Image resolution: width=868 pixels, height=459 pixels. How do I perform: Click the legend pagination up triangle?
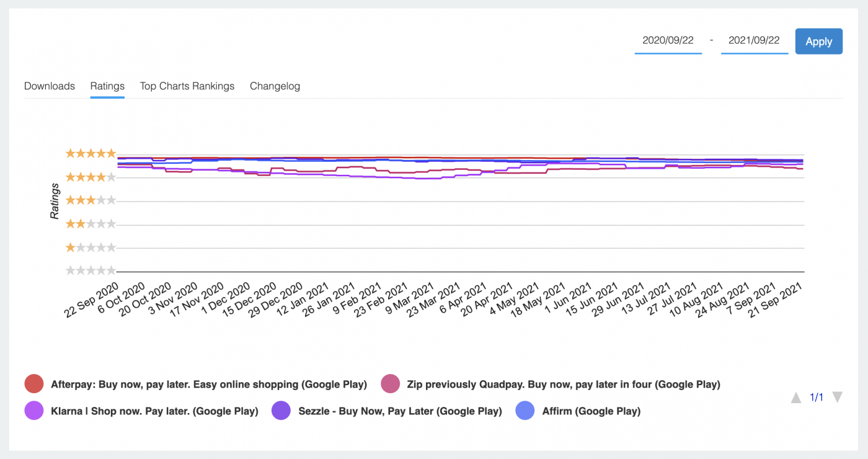(x=797, y=397)
